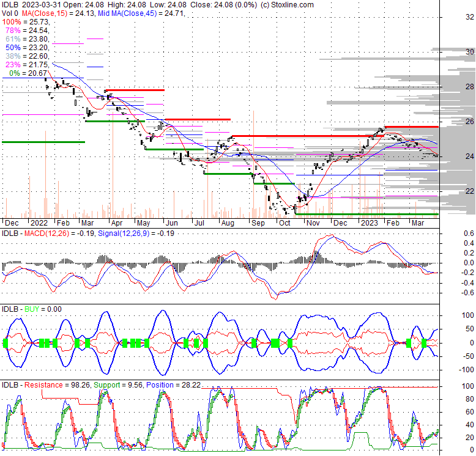Click the 'Resistance = 98.26' label
This screenshot has width=476, height=456.
point(57,385)
